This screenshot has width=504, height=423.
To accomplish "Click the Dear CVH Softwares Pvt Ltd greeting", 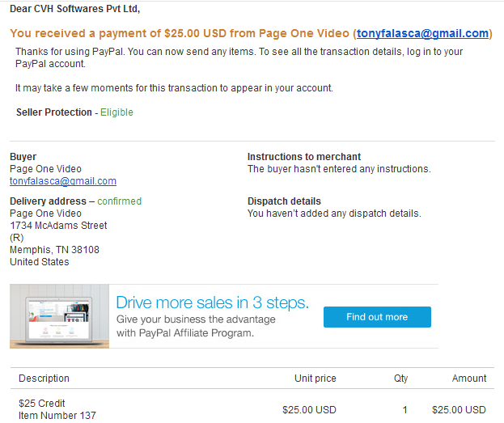I will [75, 9].
